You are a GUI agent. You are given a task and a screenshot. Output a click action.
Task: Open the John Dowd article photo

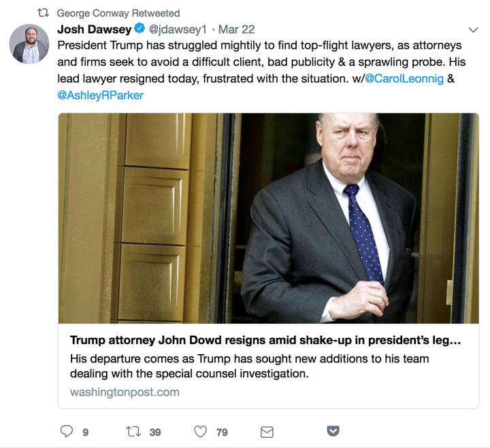click(x=268, y=218)
